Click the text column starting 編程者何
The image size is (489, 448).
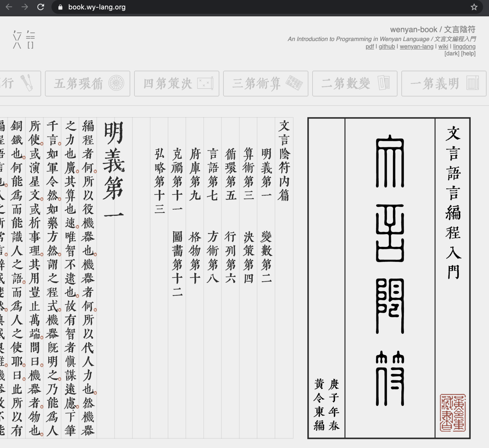(88, 278)
